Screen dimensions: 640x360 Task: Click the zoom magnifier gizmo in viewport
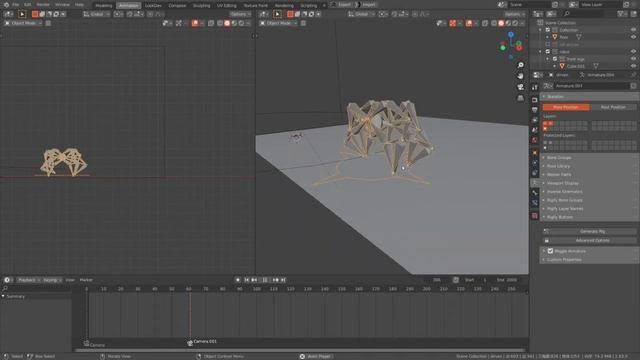(520, 65)
